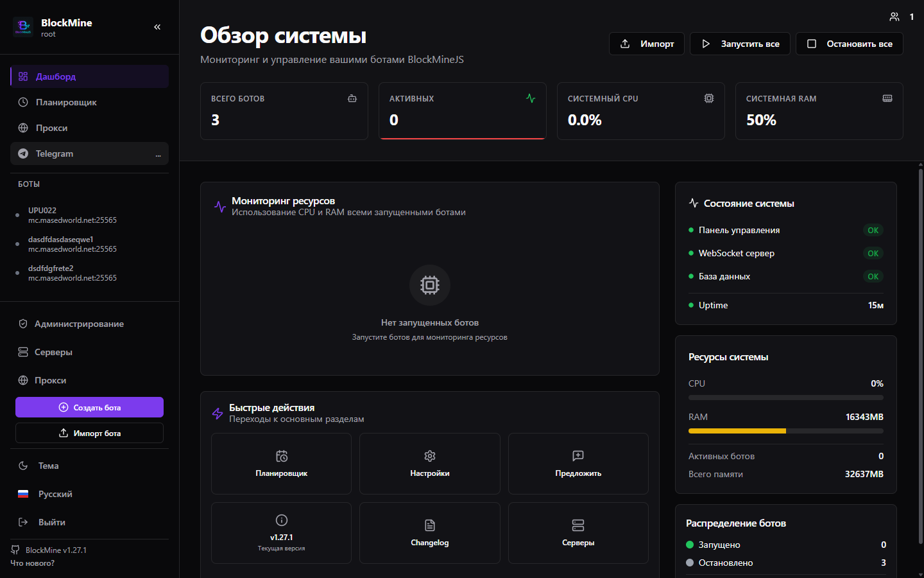The height and width of the screenshot is (578, 924).
Task: Go to Администрирование section
Action: click(89, 324)
